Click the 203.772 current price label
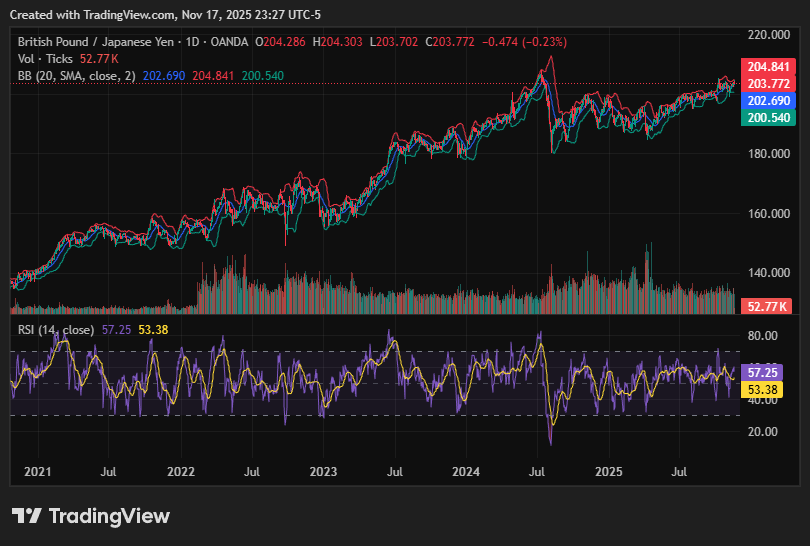Image resolution: width=810 pixels, height=546 pixels. coord(769,83)
